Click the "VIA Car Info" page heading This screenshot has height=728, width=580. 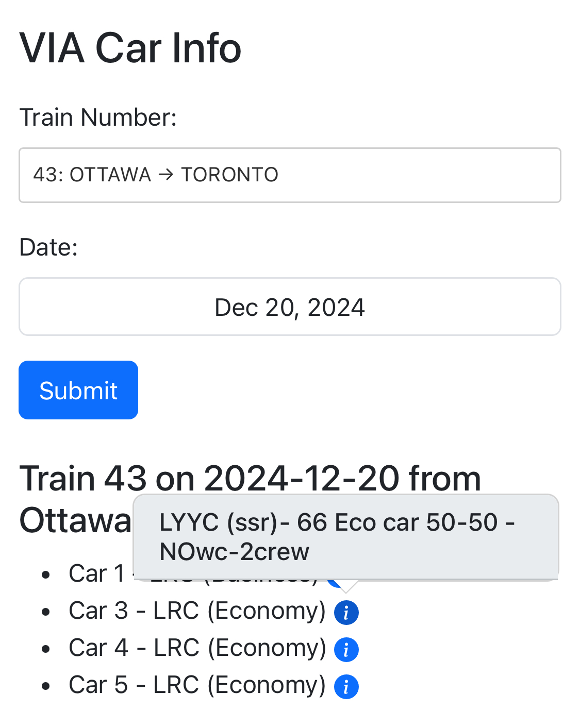click(x=130, y=48)
